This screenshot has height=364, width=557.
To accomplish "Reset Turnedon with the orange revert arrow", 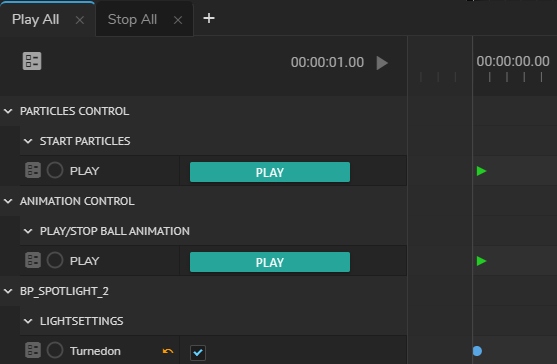I will 168,351.
